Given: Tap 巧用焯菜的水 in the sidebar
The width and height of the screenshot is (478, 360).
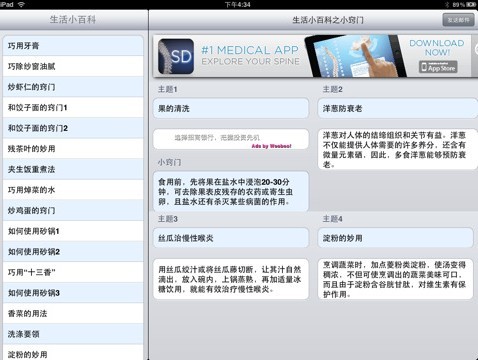Looking at the screenshot, I should click(73, 190).
